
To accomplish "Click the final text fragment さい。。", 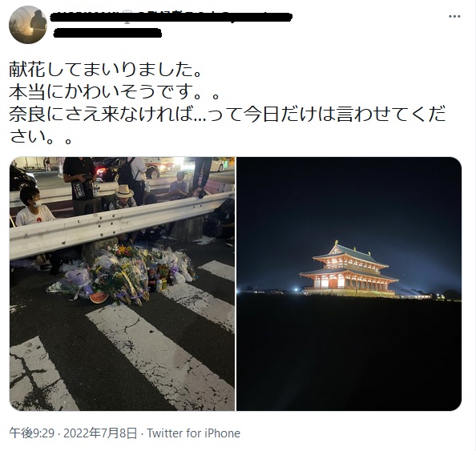I will point(41,136).
